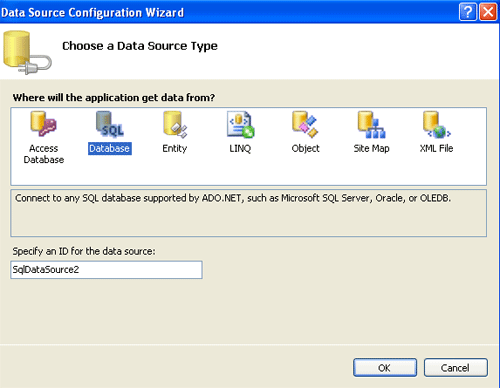The height and width of the screenshot is (388, 500).
Task: Dismiss the wizard with Cancel
Action: click(x=456, y=368)
